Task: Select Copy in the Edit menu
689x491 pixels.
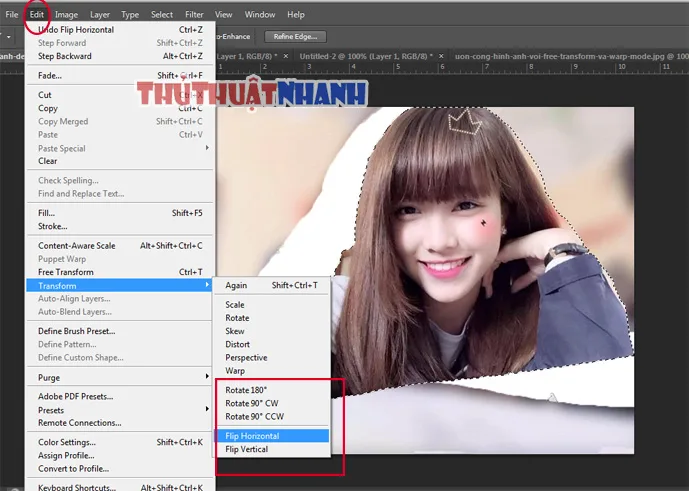Action: point(120,108)
